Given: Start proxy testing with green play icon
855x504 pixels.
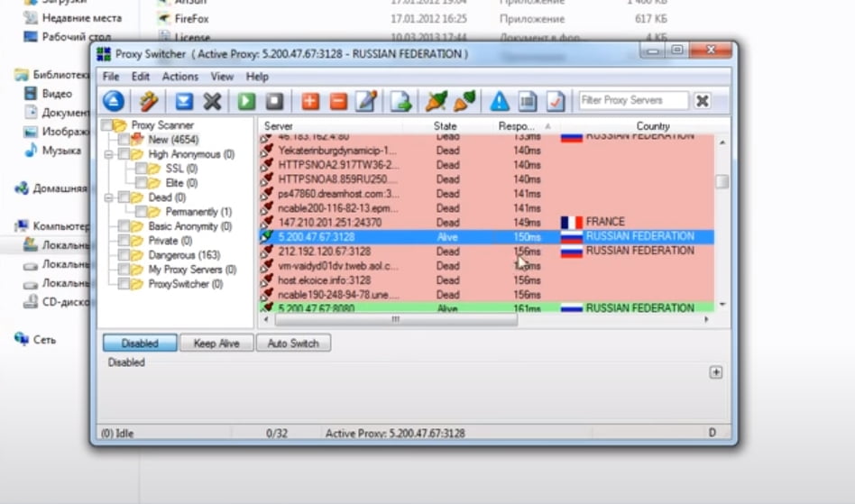Looking at the screenshot, I should (246, 101).
